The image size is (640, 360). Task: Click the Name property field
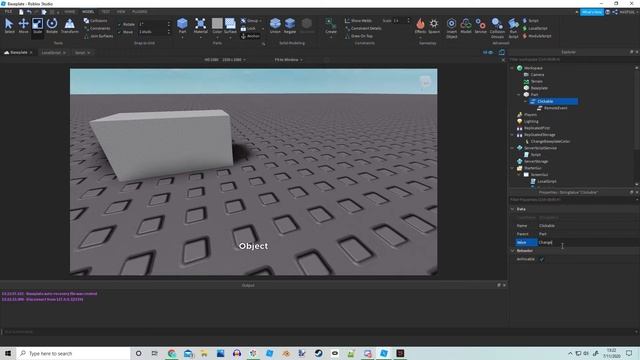[x=588, y=226]
